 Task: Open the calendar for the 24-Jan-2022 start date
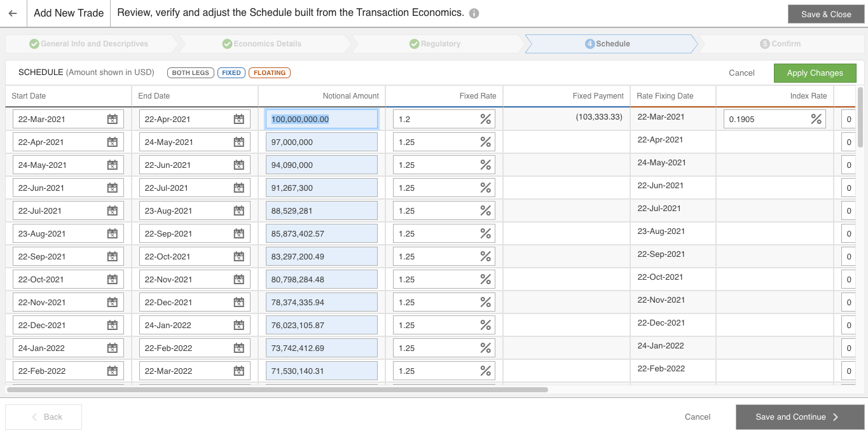coord(112,348)
